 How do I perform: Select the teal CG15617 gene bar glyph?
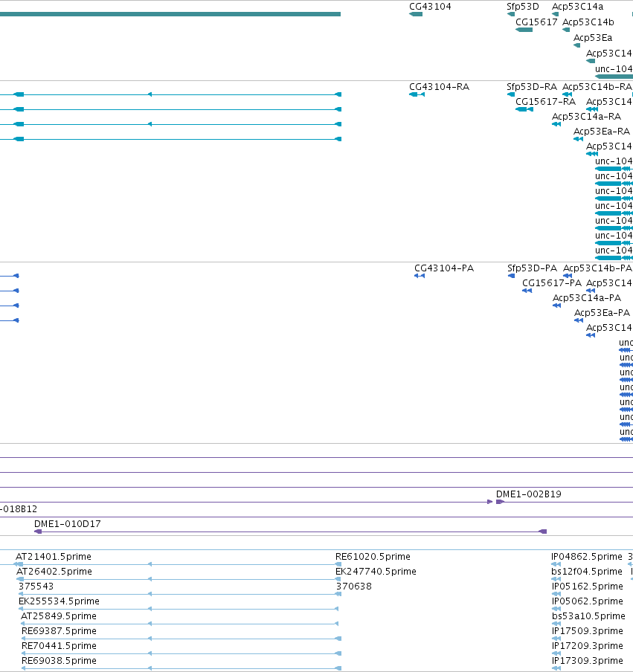524,30
